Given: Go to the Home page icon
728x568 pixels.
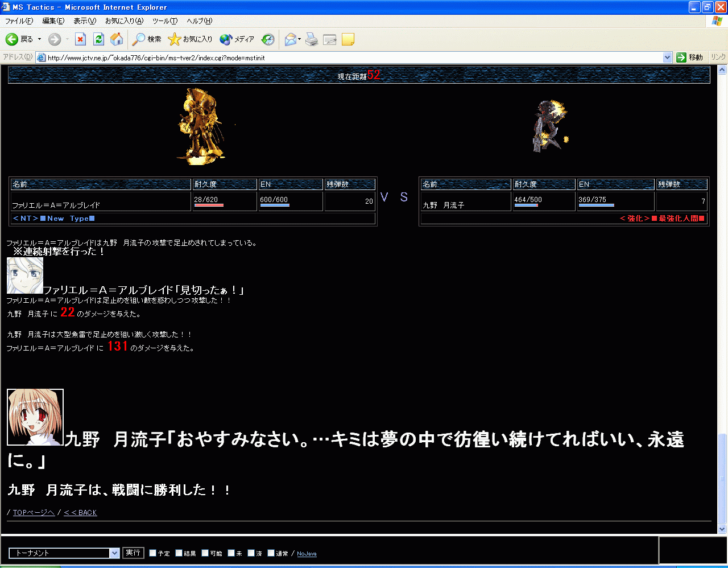Looking at the screenshot, I should [x=117, y=39].
